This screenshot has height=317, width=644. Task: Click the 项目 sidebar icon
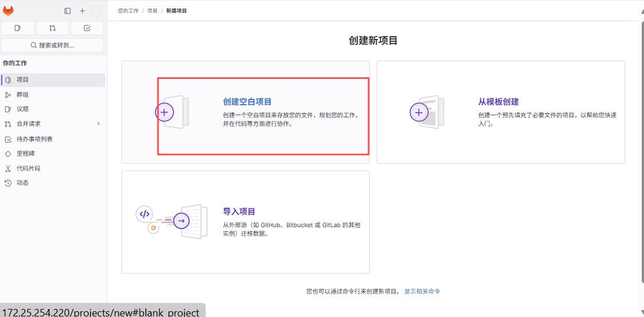8,80
